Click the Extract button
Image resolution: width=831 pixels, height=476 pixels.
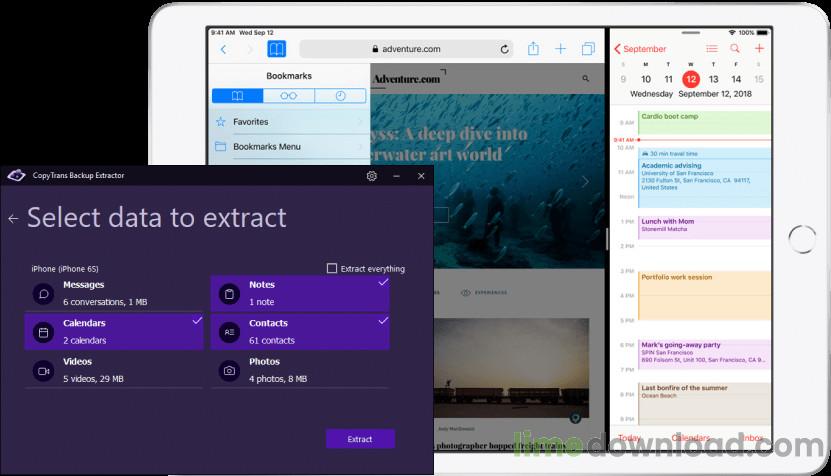point(360,439)
